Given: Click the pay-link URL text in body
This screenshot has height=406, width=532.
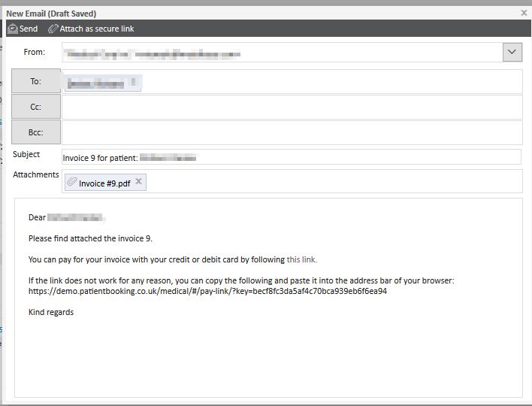Looking at the screenshot, I should tap(207, 291).
